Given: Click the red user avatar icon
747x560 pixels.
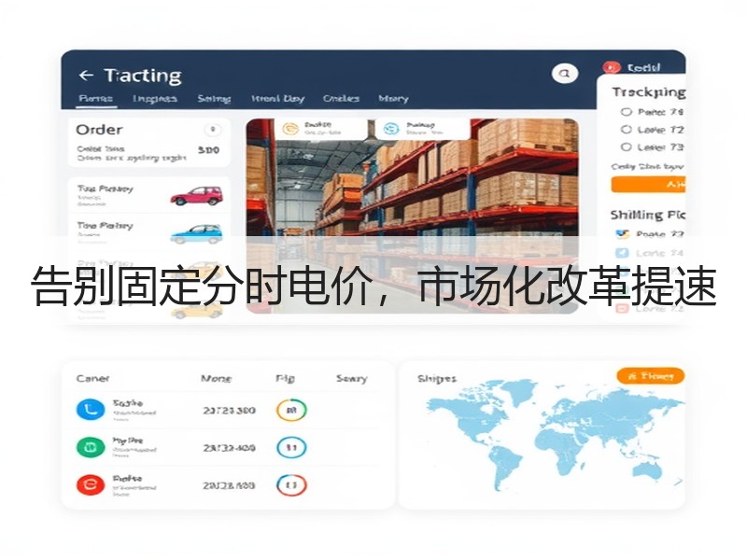Looking at the screenshot, I should [612, 67].
